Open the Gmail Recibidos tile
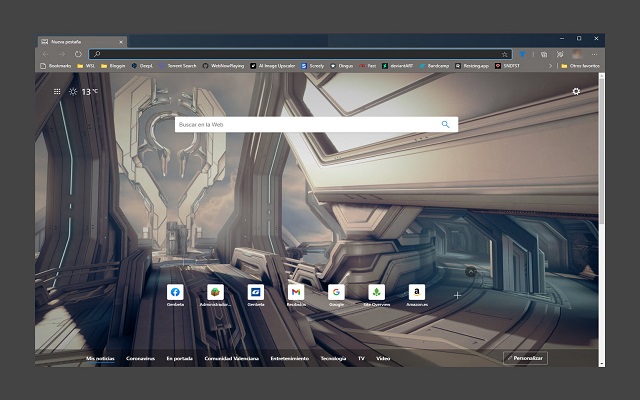The width and height of the screenshot is (640, 400). click(x=296, y=292)
